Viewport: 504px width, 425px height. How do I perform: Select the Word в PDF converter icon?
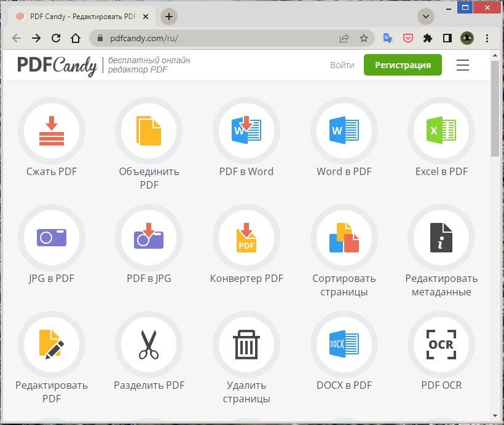tap(344, 131)
